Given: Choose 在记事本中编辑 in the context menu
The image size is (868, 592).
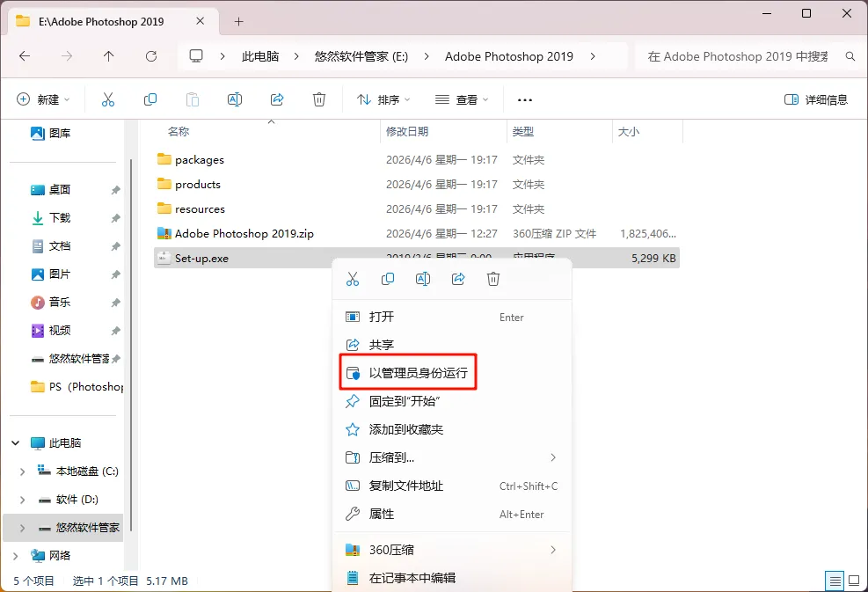Looking at the screenshot, I should point(450,578).
